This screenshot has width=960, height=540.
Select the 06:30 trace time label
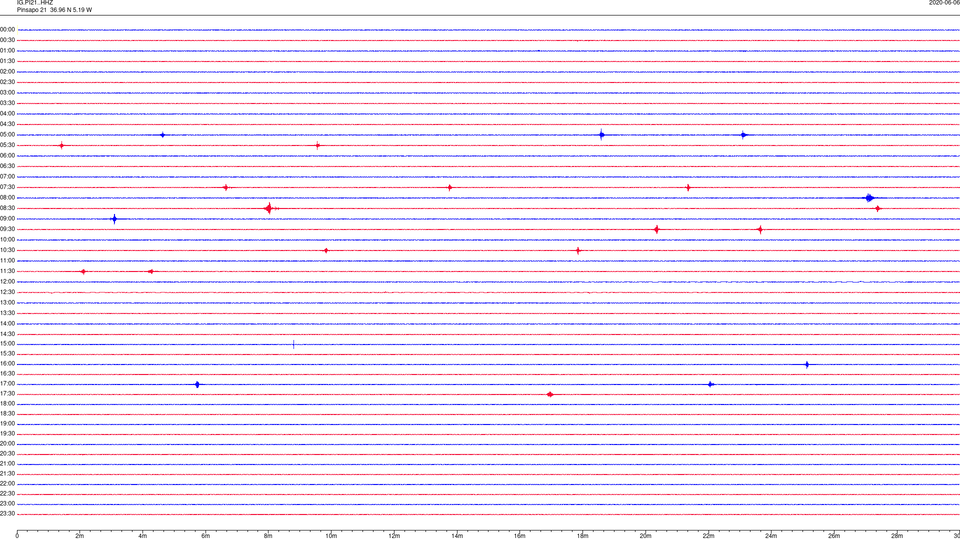click(7, 166)
